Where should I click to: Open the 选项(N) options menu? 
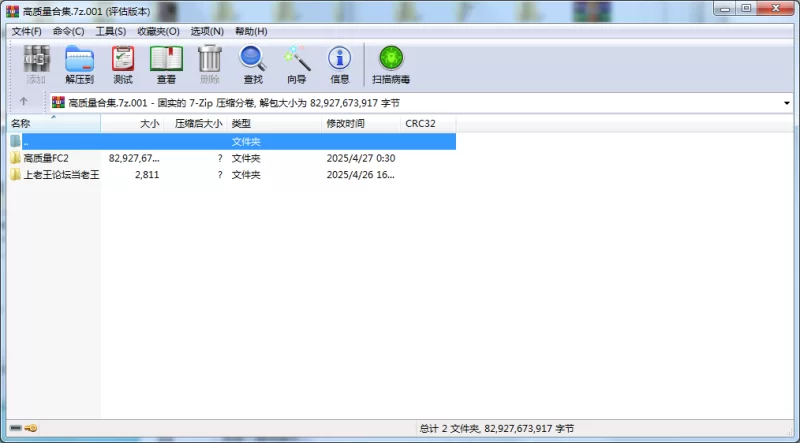coord(207,31)
